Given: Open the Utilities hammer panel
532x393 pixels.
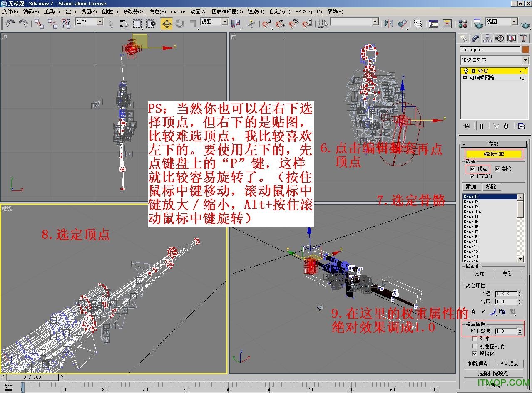Looking at the screenshot, I should coord(524,39).
